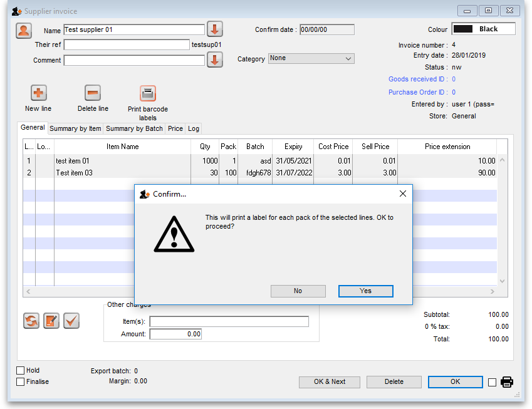Click the Black colour swatch
This screenshot has width=532, height=409.
pyautogui.click(x=483, y=29)
